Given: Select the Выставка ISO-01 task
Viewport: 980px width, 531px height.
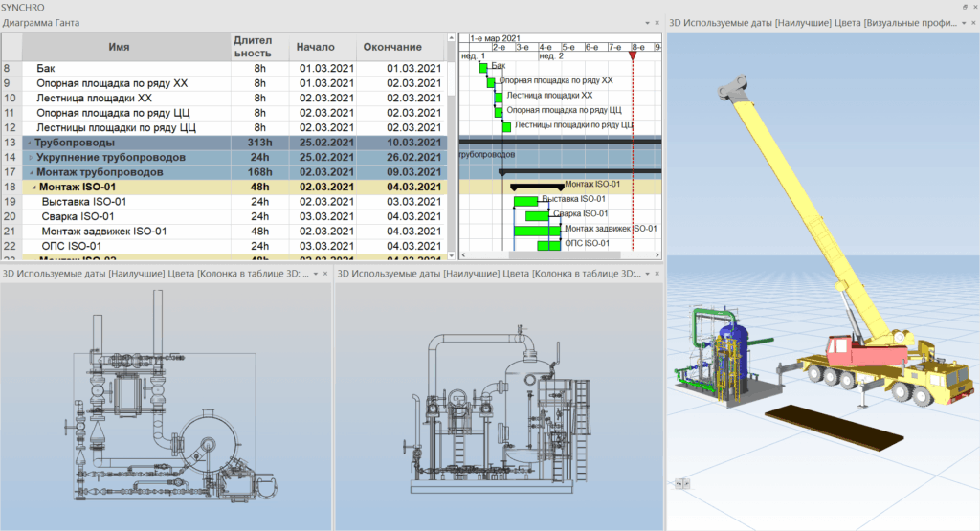Looking at the screenshot, I should pos(224,202).
